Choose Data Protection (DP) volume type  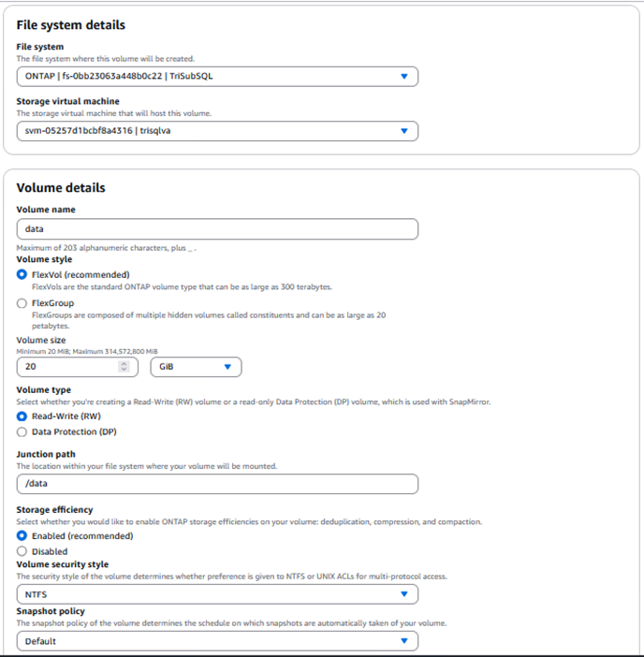point(22,431)
